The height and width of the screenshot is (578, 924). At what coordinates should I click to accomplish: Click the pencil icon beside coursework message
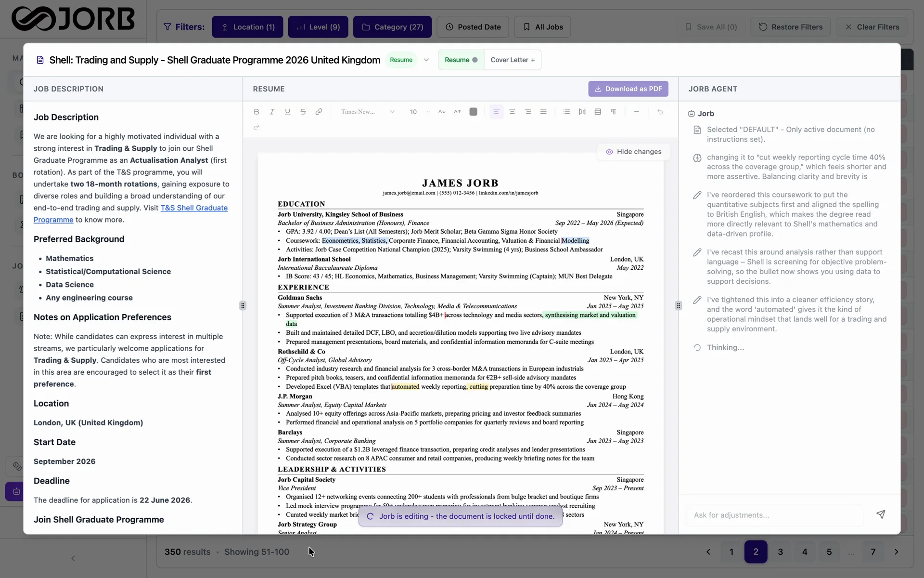(x=697, y=195)
